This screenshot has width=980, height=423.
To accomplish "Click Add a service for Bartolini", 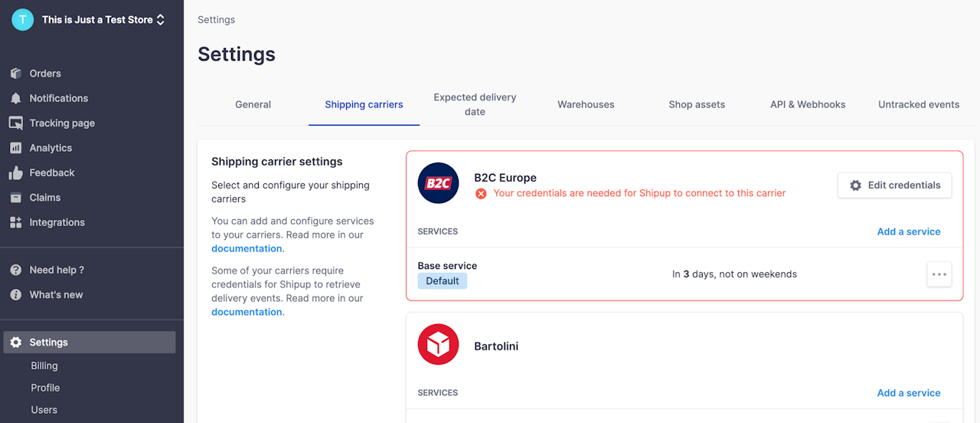I will click(909, 393).
